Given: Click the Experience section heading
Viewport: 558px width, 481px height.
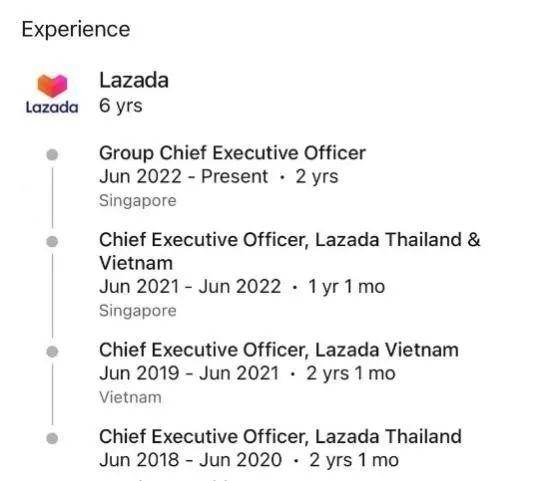Looking at the screenshot, I should [x=76, y=29].
